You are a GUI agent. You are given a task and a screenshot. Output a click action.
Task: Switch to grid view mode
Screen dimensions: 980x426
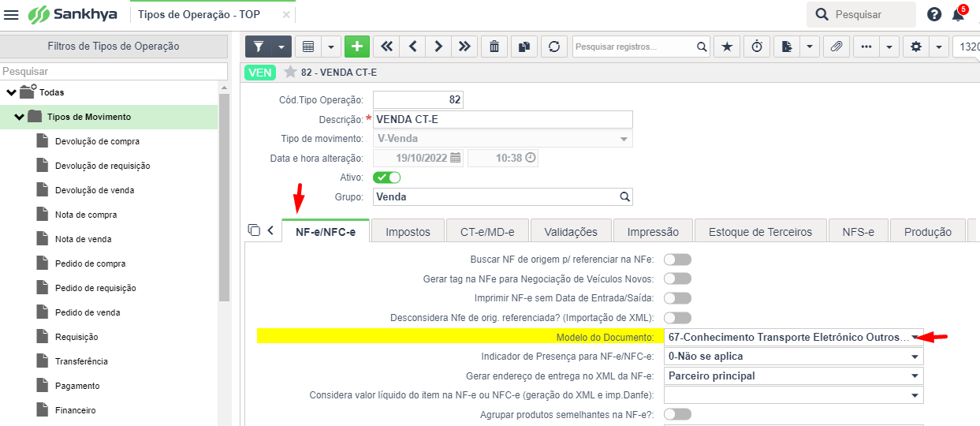[308, 47]
